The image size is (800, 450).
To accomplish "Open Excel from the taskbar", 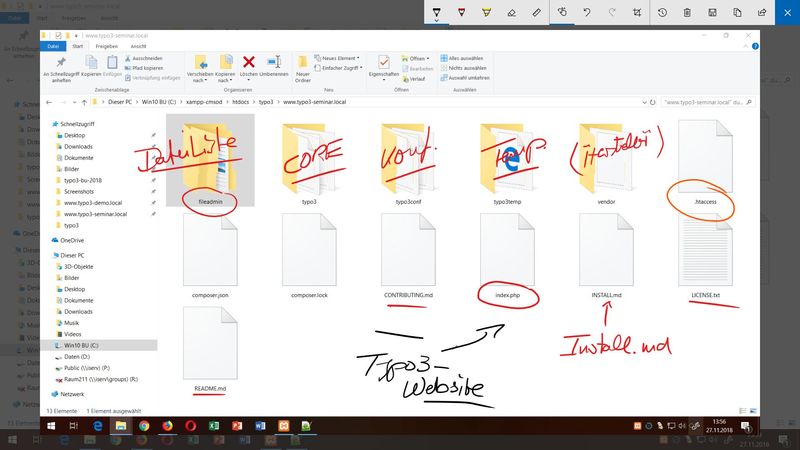I will click(213, 427).
